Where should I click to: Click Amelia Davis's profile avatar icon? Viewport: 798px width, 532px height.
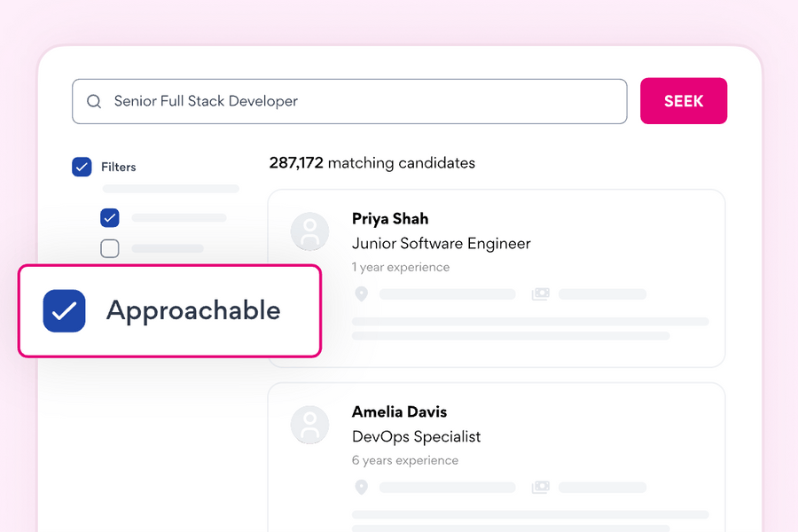tap(310, 426)
